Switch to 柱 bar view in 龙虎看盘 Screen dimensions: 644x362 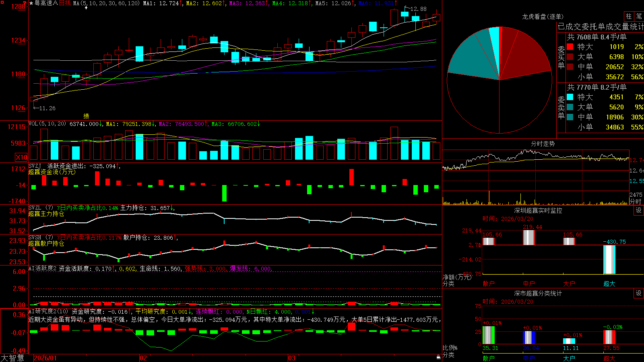coord(629,16)
